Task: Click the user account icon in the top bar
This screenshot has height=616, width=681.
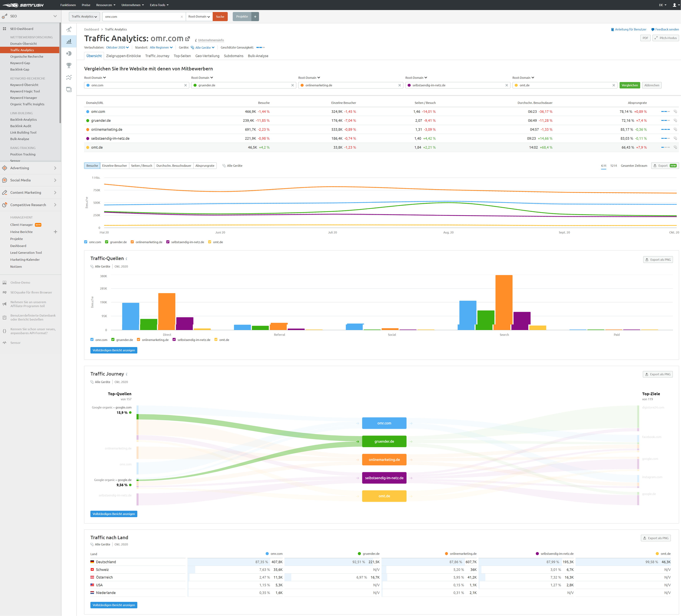Action: click(674, 5)
